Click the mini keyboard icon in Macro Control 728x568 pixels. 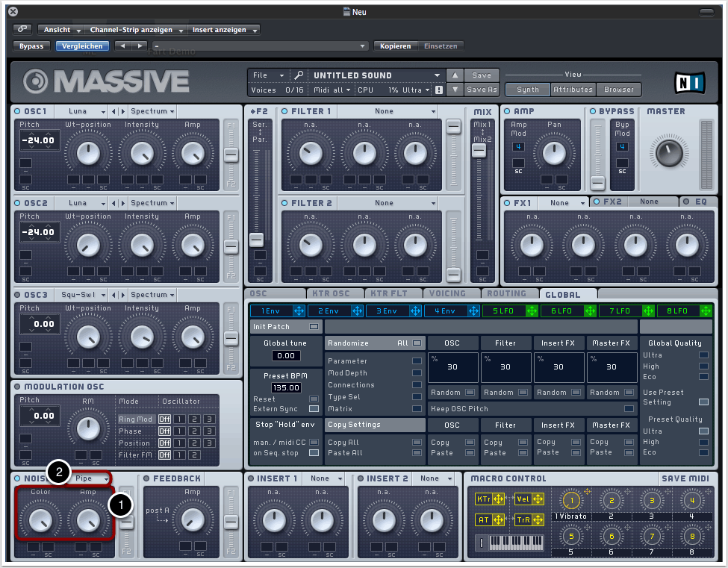click(x=517, y=543)
